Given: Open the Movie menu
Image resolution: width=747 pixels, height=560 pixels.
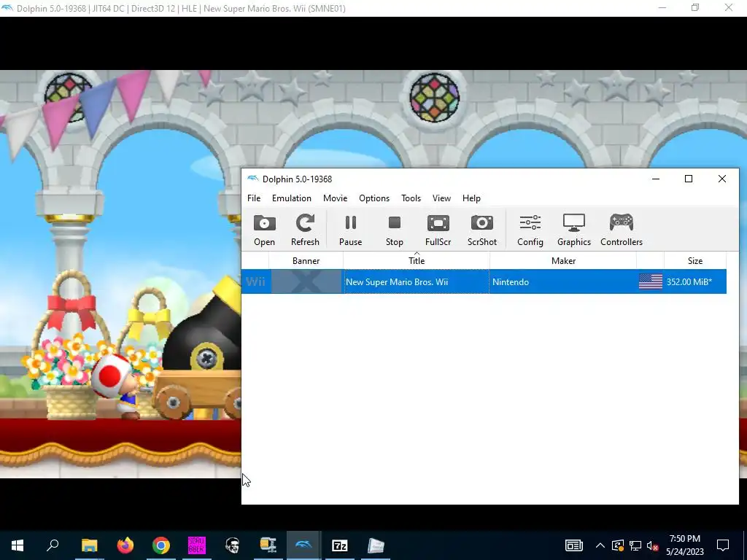Looking at the screenshot, I should point(335,198).
